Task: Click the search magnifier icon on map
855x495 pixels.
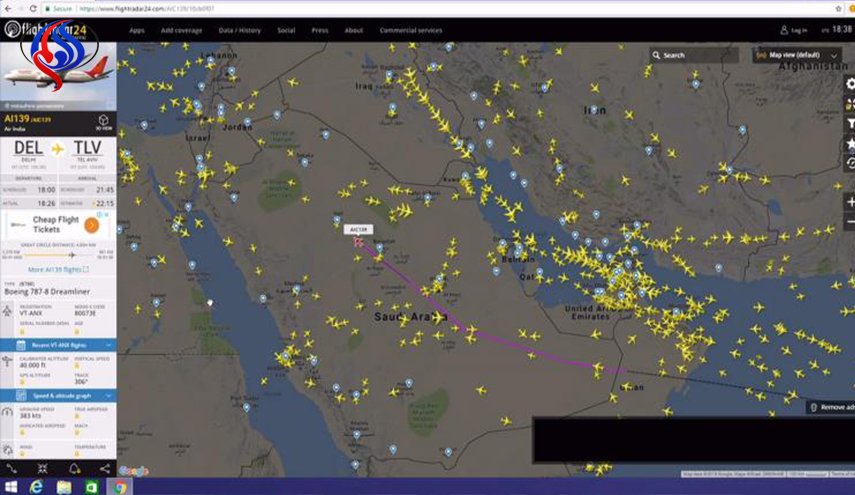Action: [656, 55]
